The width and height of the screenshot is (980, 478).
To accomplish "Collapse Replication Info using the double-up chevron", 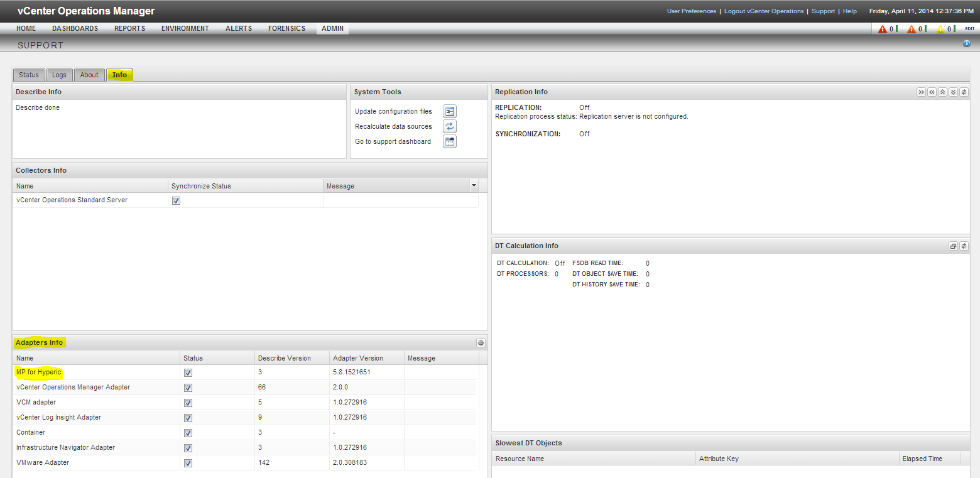I will (942, 92).
